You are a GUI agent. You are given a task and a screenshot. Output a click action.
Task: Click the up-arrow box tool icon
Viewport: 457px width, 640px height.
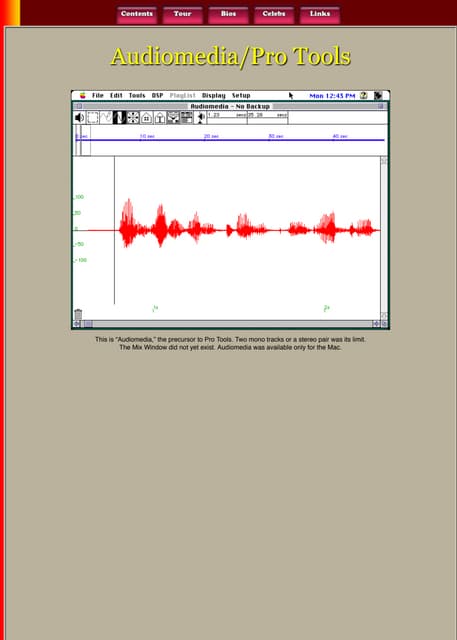[x=160, y=118]
